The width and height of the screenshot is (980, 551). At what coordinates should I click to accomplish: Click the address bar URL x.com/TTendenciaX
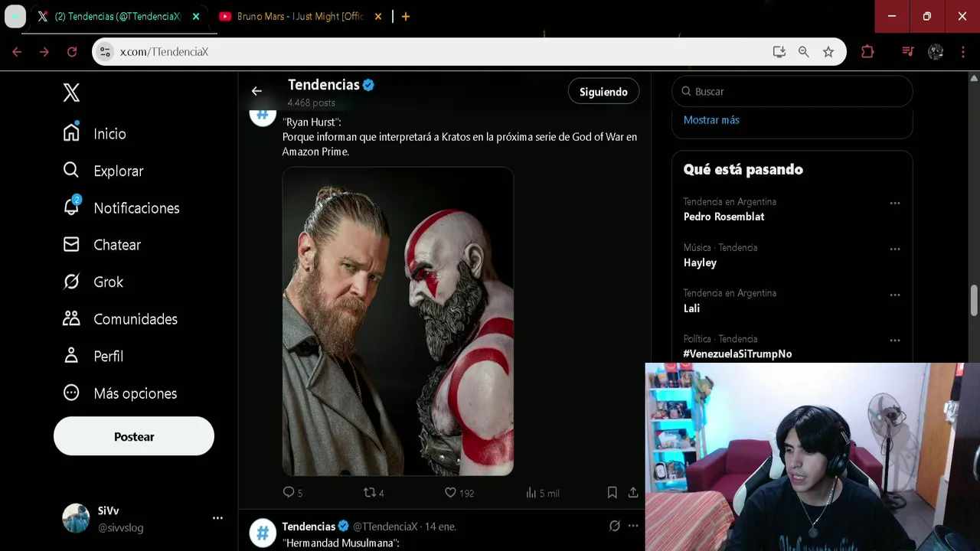164,52
